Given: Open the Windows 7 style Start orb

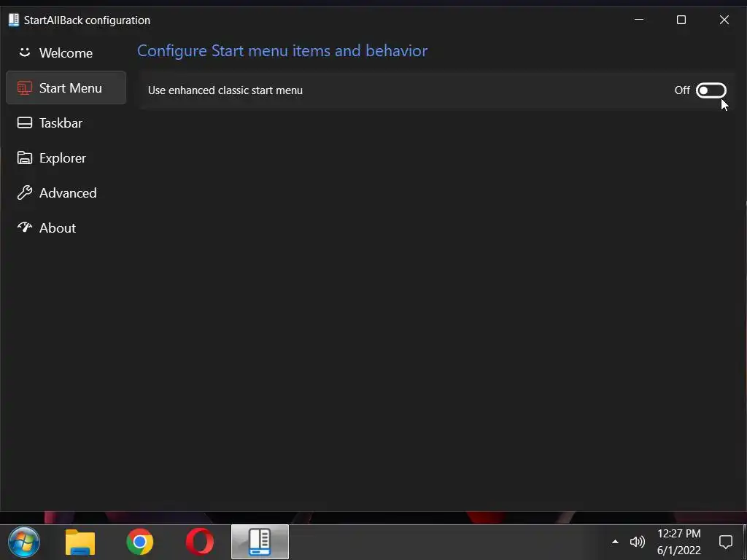Looking at the screenshot, I should 24,542.
